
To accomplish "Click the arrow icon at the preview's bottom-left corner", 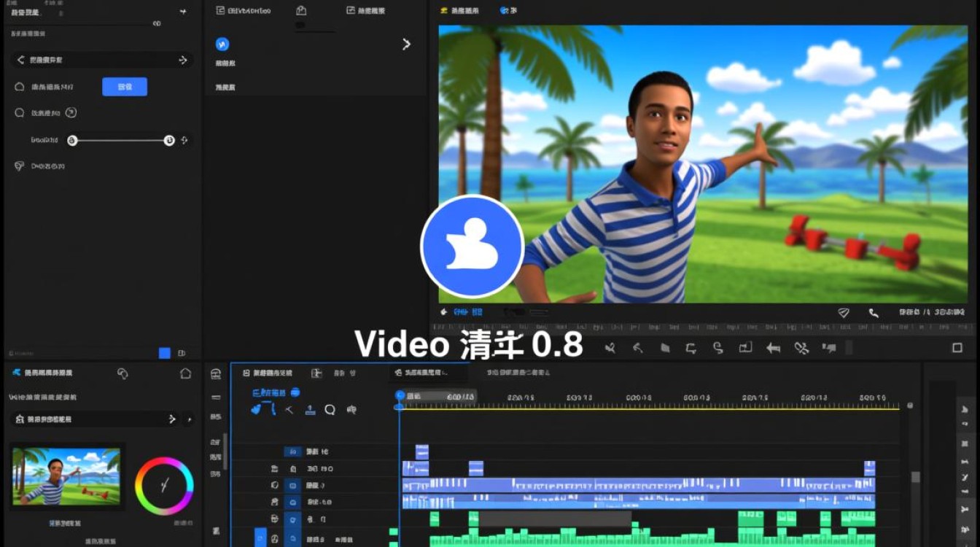I will coord(444,311).
